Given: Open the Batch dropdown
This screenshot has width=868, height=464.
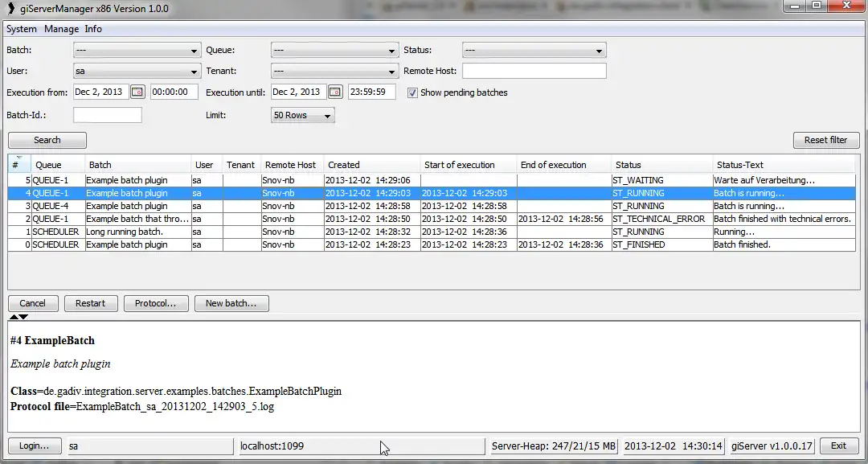Looking at the screenshot, I should tap(137, 51).
